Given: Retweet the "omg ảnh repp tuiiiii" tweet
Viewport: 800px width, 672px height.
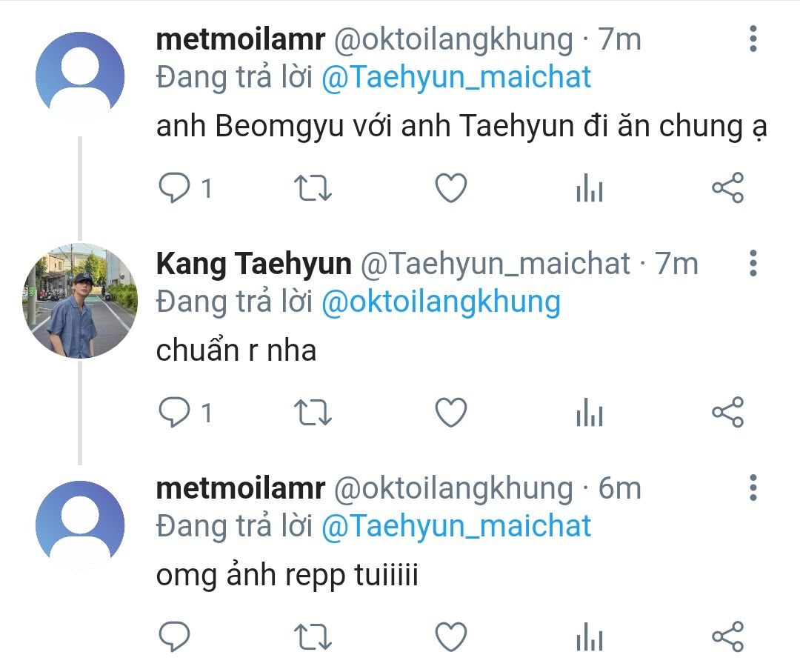Looking at the screenshot, I should [313, 636].
